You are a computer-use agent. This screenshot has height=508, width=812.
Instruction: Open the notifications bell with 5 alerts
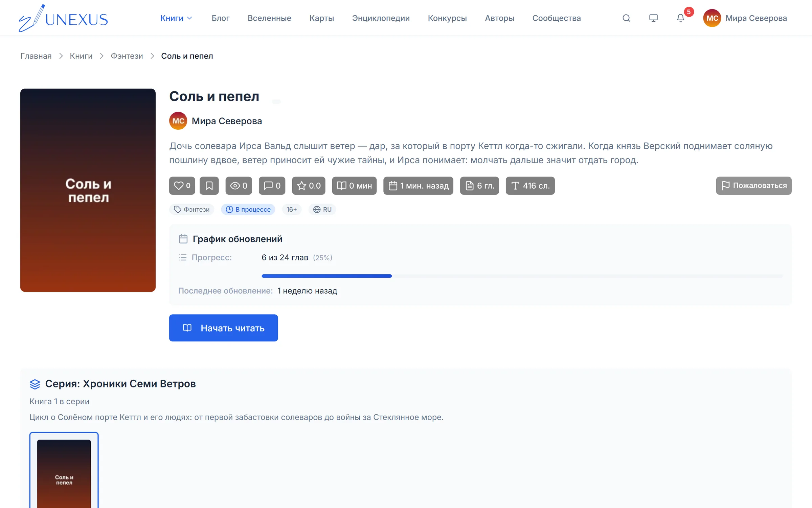point(681,18)
